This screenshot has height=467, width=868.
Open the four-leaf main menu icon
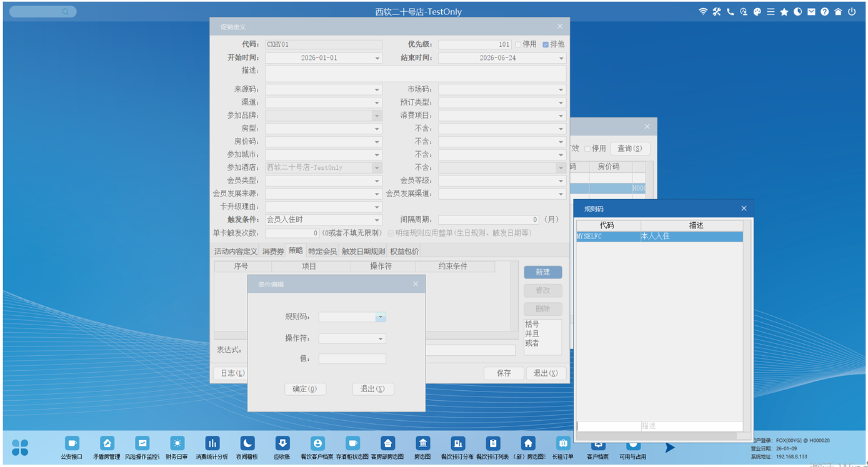point(20,447)
